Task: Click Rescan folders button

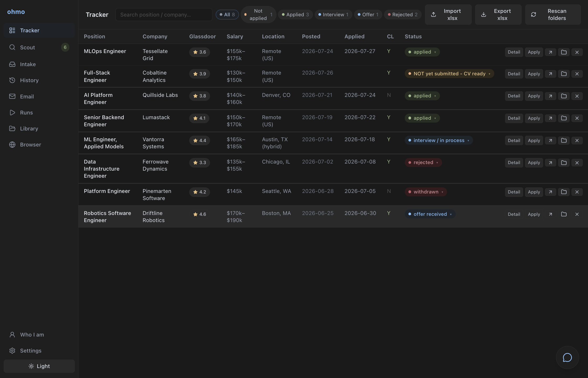Action: click(x=553, y=15)
